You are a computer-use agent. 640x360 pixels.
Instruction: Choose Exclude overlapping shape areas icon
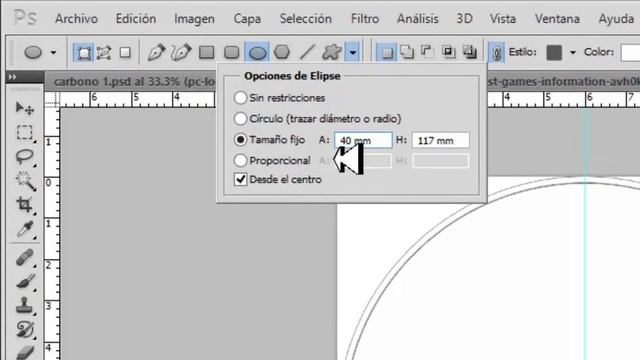pyautogui.click(x=470, y=52)
